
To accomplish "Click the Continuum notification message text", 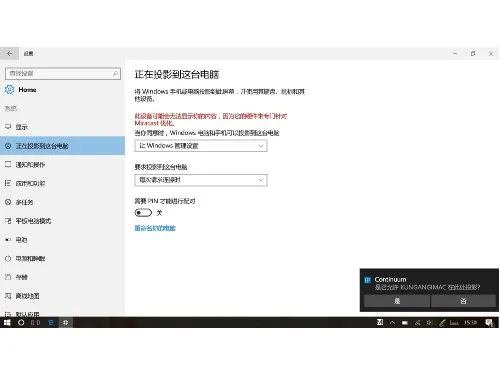I will [427, 287].
